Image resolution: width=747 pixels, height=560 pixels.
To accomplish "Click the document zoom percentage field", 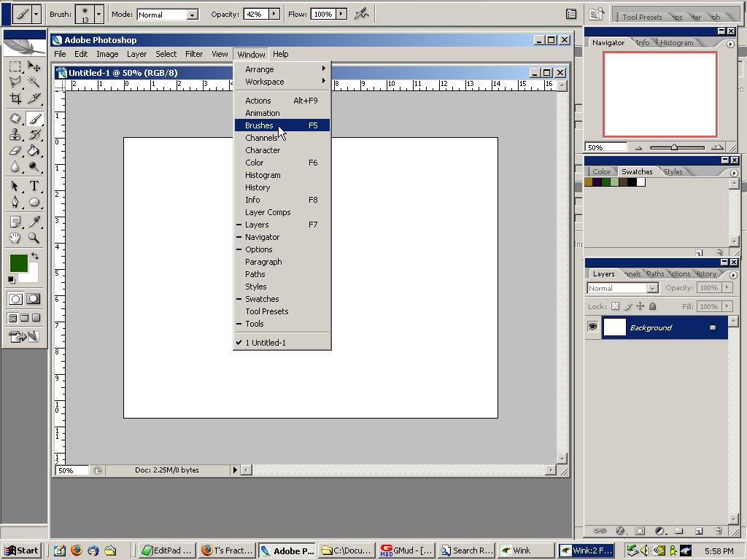I will (71, 470).
